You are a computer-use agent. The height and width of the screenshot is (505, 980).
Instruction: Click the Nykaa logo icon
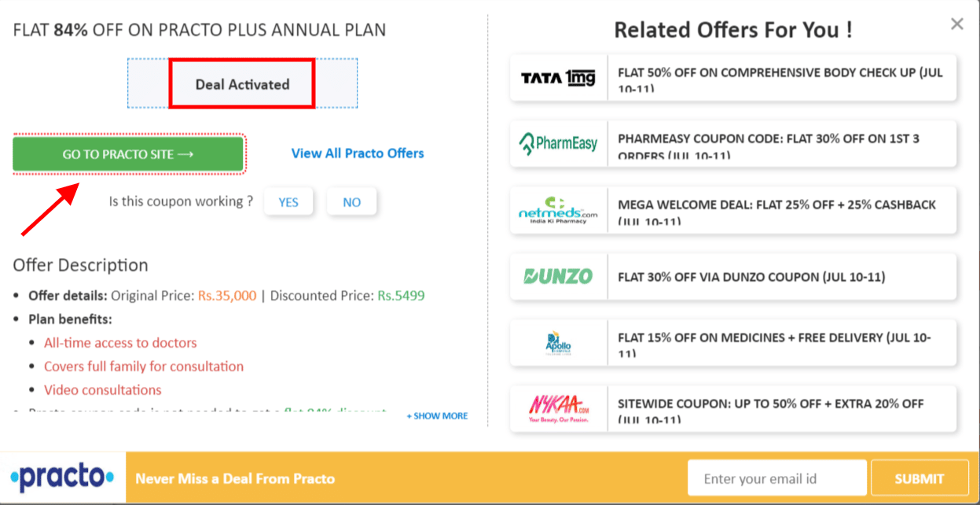click(558, 408)
